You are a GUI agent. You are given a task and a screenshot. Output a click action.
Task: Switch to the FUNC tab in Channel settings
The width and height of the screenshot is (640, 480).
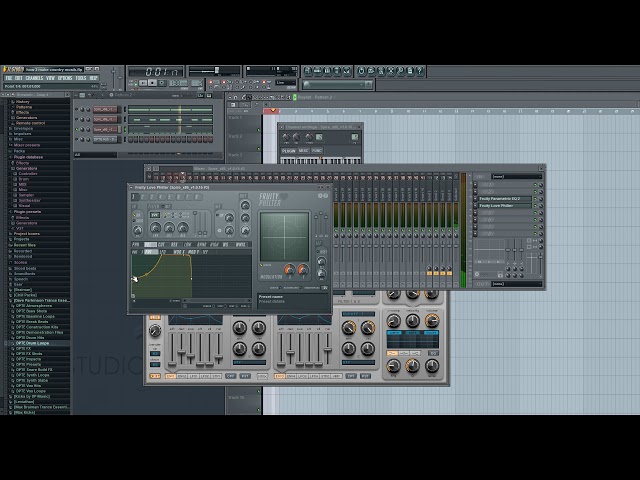coord(317,151)
